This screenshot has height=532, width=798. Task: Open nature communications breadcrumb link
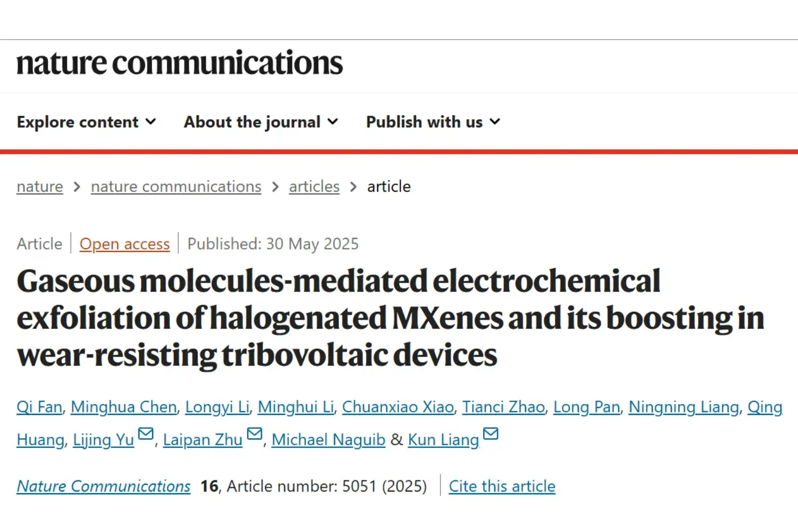[x=176, y=187]
